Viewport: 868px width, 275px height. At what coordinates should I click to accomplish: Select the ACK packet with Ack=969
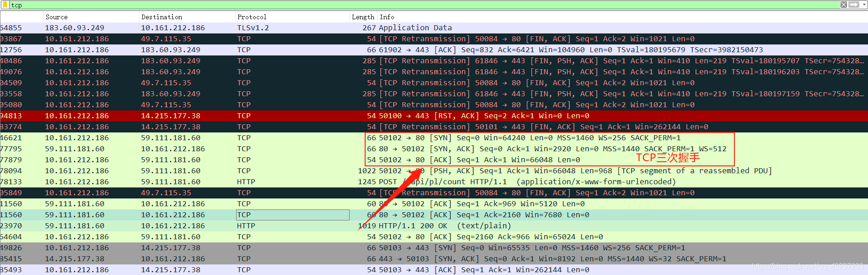(x=434, y=203)
